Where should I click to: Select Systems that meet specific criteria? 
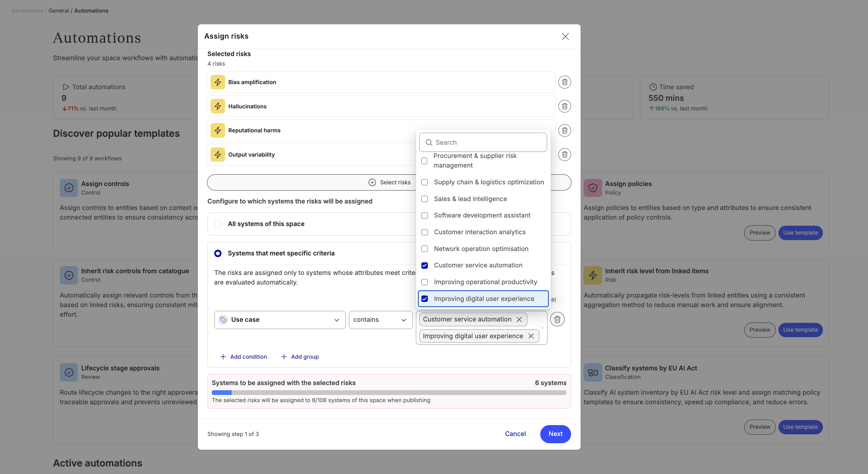218,253
